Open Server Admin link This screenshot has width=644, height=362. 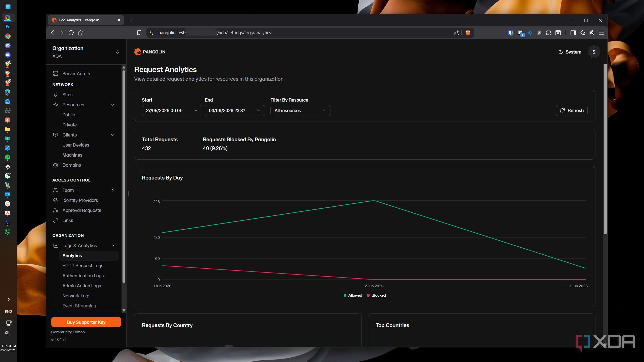coord(76,73)
